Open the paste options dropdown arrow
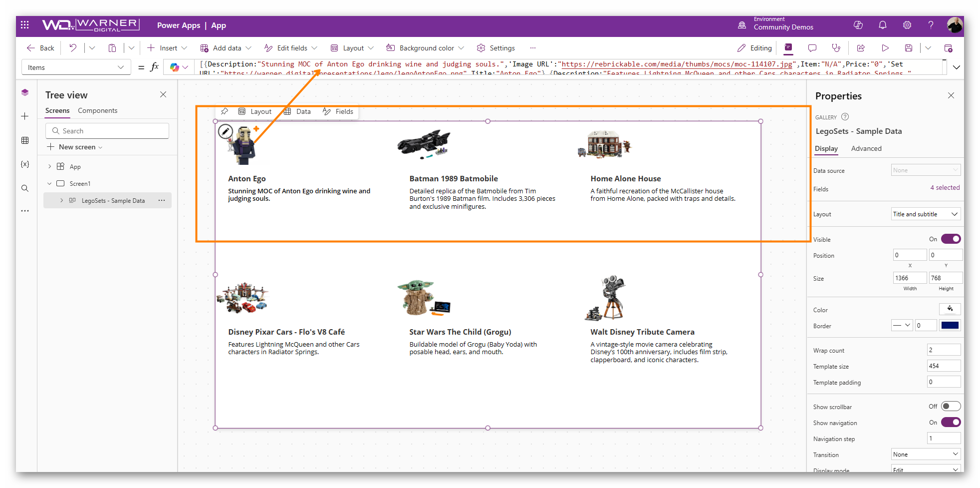Screen dimensions: 980x488 (131, 48)
